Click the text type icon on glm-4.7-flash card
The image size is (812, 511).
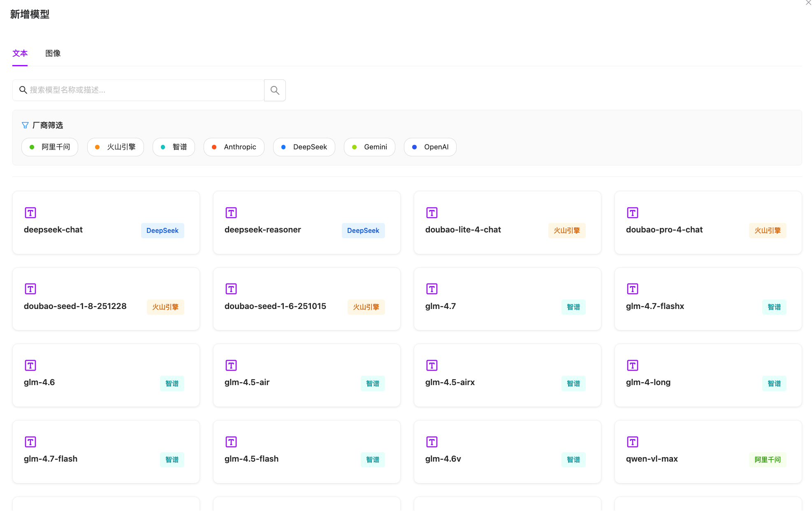pyautogui.click(x=30, y=442)
